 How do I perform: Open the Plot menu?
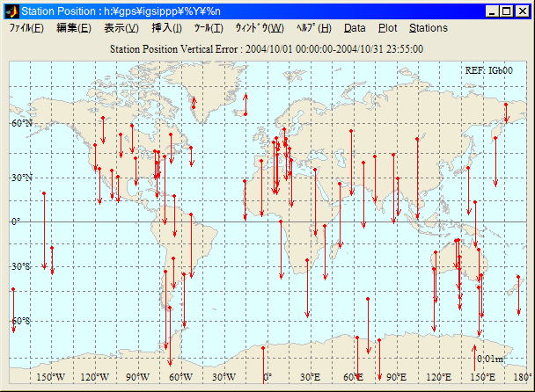point(387,28)
